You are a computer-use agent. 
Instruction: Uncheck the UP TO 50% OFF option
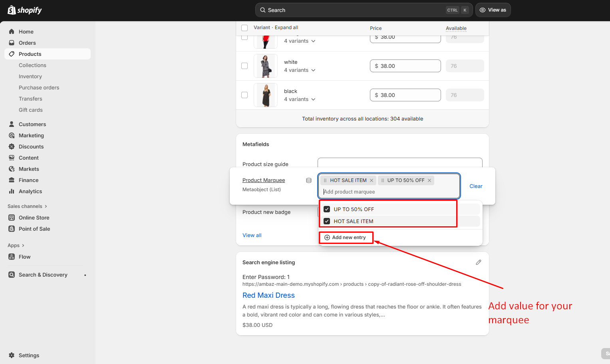point(327,209)
